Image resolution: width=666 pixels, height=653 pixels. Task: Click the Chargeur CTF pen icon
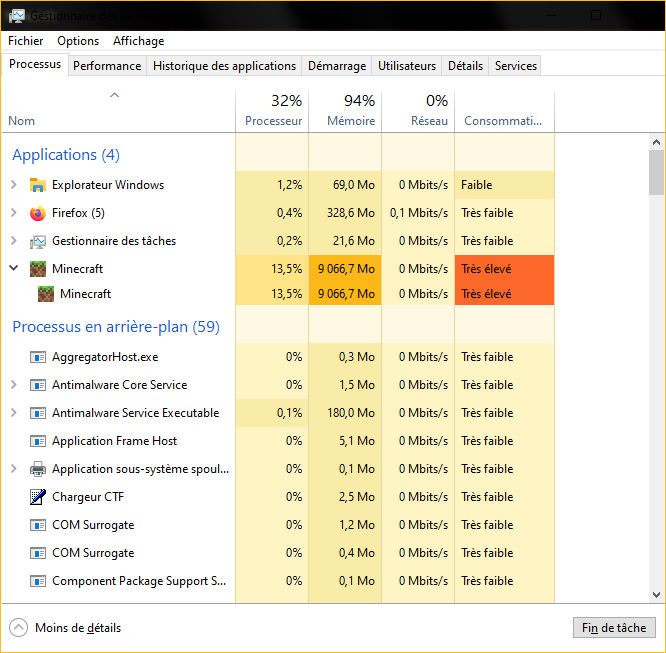[x=38, y=497]
